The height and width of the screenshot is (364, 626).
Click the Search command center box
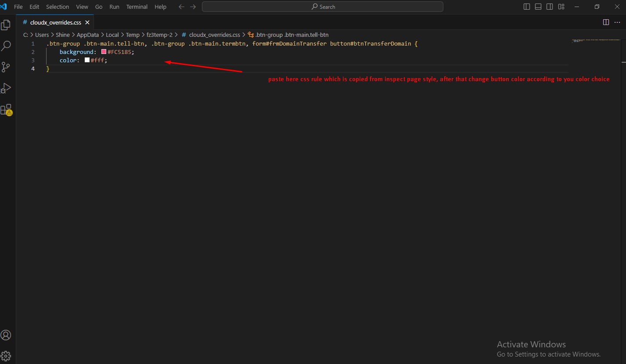pyautogui.click(x=323, y=7)
